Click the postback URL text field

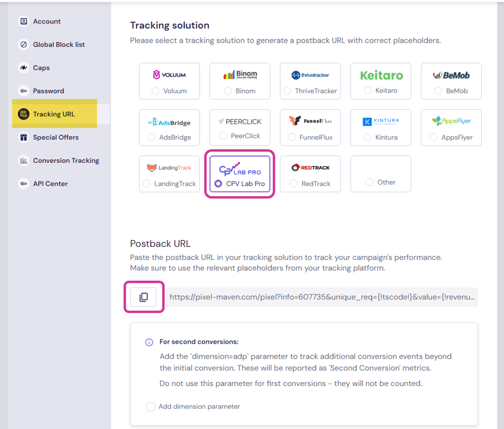(323, 297)
